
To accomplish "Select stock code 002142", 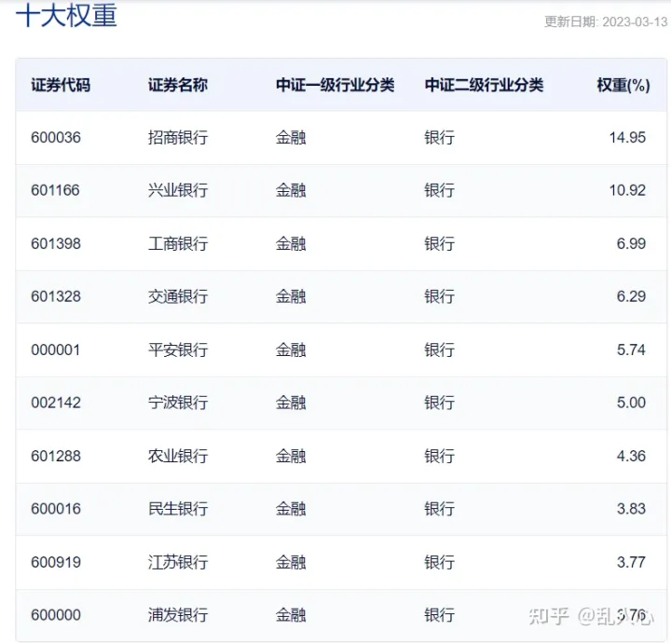I will [56, 403].
